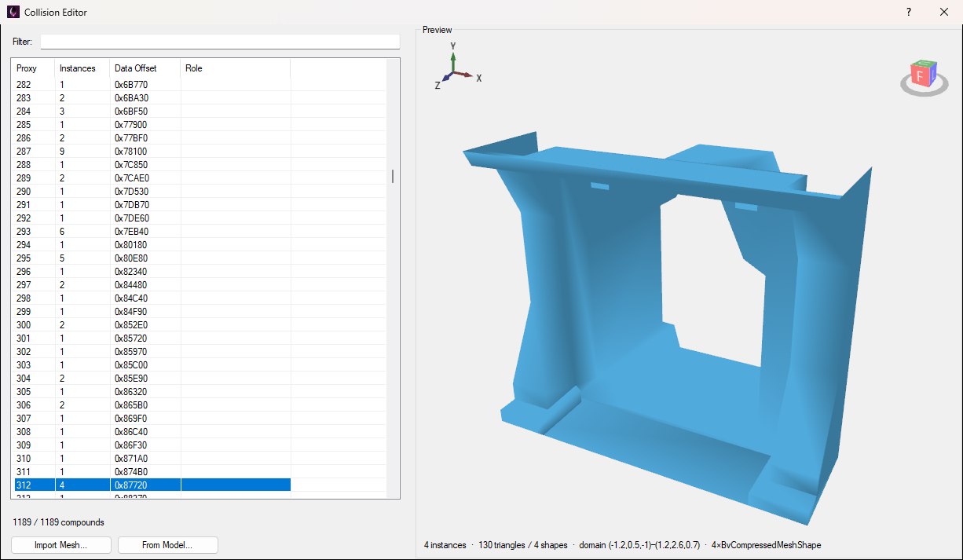Select proxy row 285
The height and width of the screenshot is (560, 963).
[x=152, y=124]
